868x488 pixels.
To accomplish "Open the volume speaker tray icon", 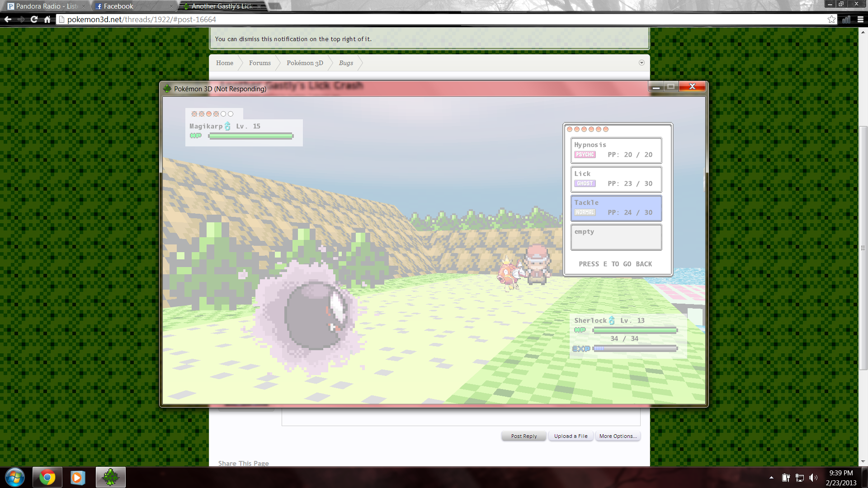I will pos(813,478).
